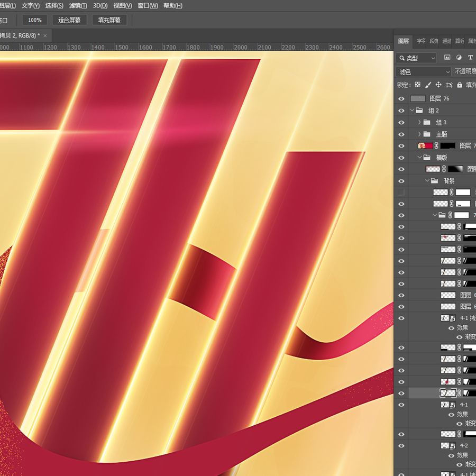Click mask link chain beside red layer thumbnail
This screenshot has height=476, width=476.
[436, 146]
